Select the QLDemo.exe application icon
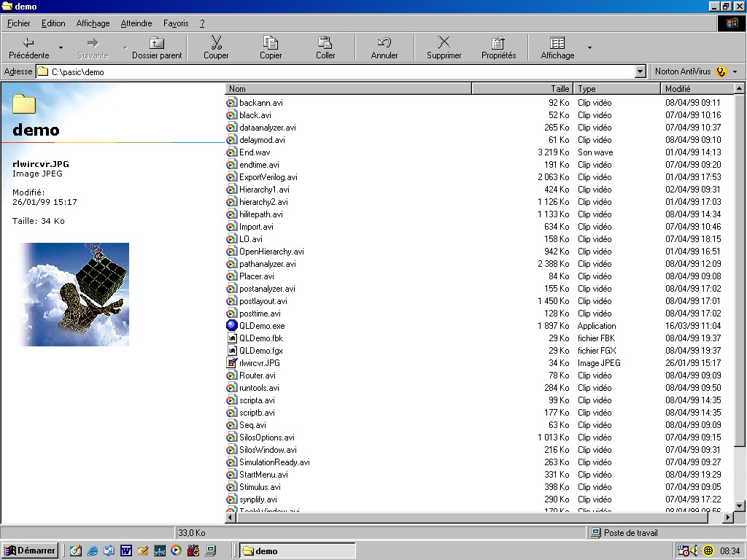Screen dimensions: 747x560 tap(232, 326)
